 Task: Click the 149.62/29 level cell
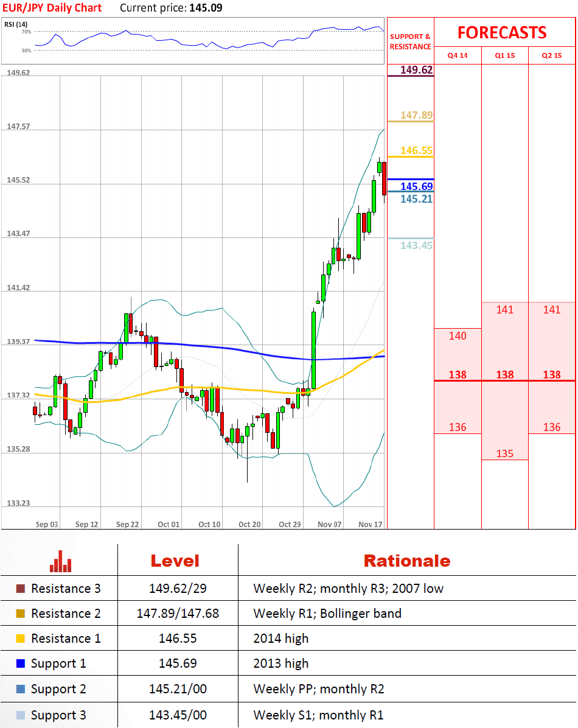(178, 589)
